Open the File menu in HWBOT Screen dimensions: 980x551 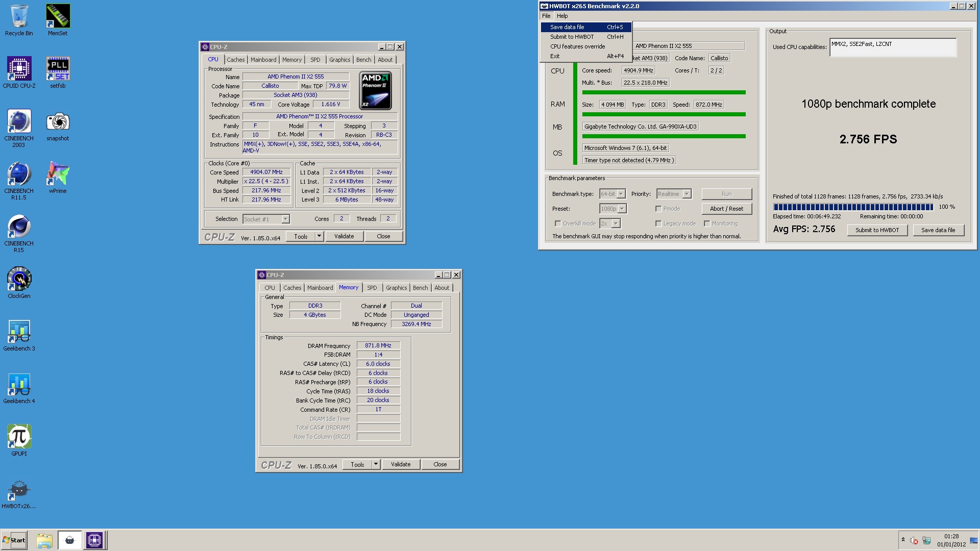[546, 16]
